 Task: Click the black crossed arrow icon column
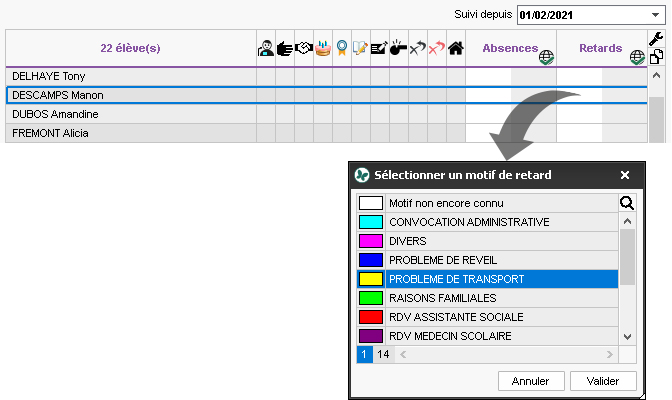pos(417,48)
